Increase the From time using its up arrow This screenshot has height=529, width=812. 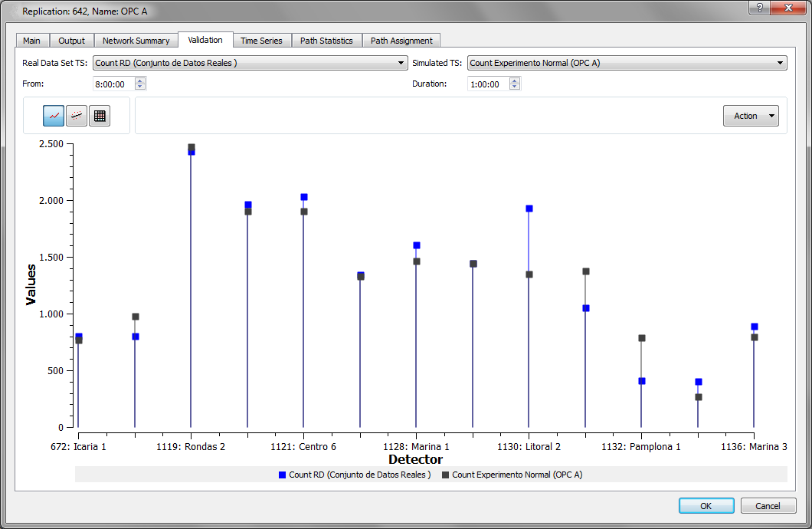[139, 80]
